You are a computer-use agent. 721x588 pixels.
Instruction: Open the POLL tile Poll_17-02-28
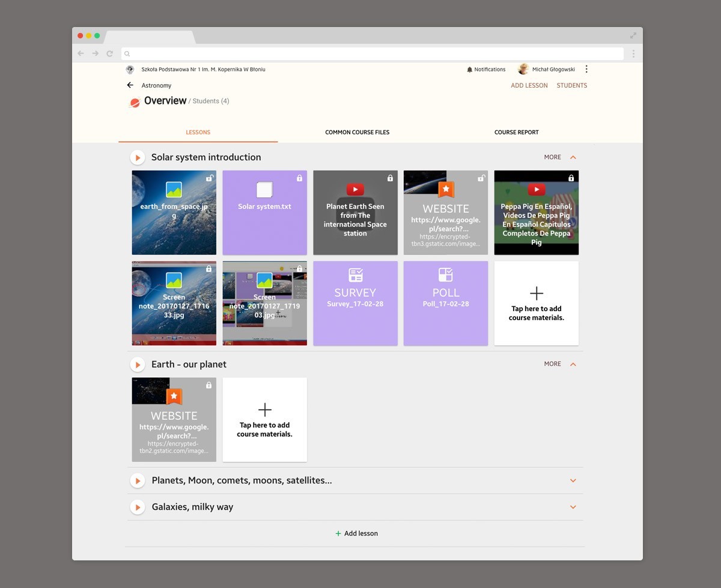(x=445, y=303)
